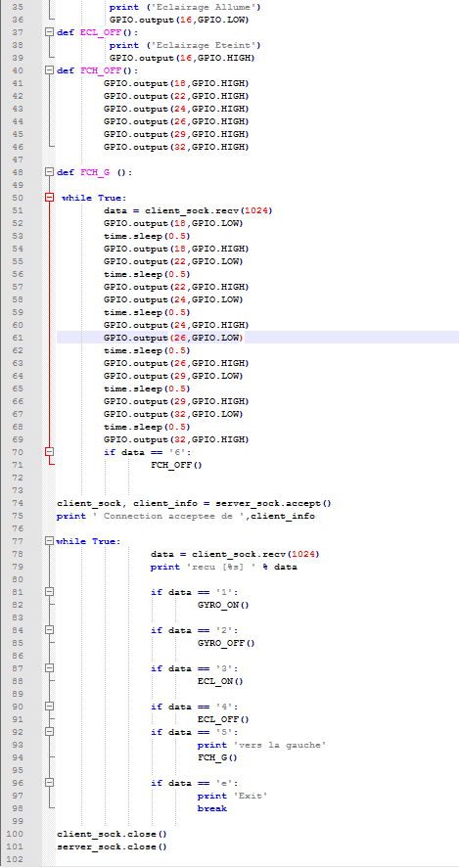
Task: Collapse the def FCH_G () fold marker
Action: pos(49,172)
